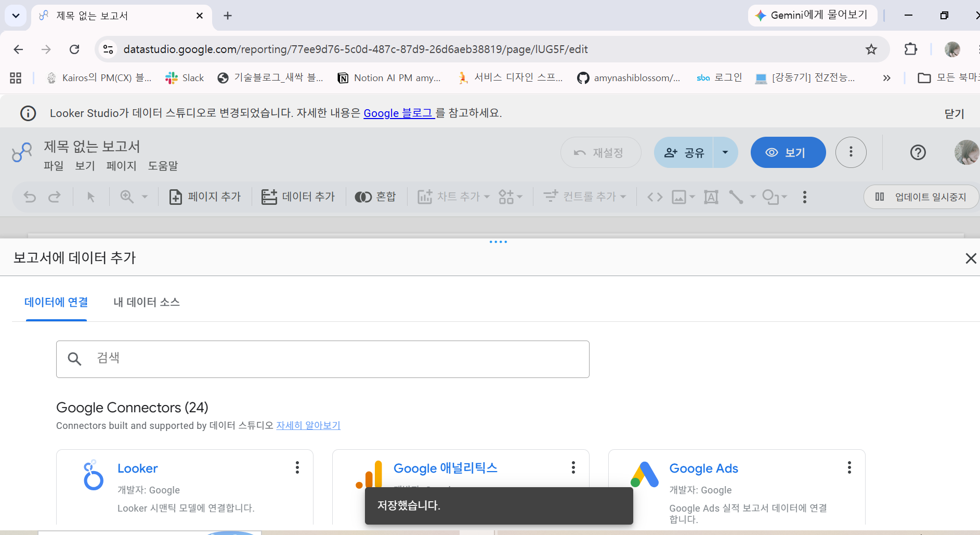Image resolution: width=980 pixels, height=535 pixels.
Task: Click the help question mark icon
Action: pos(918,152)
